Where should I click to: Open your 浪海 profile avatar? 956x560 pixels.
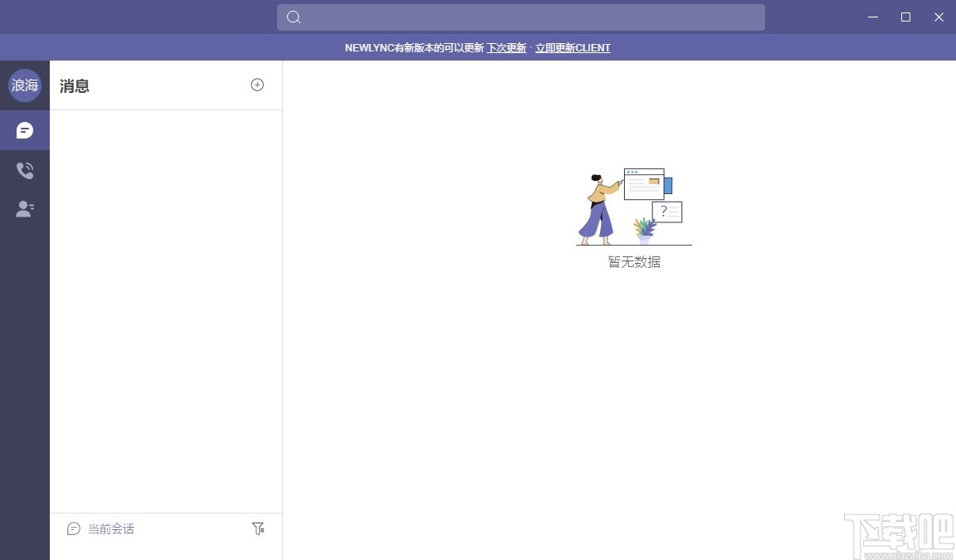point(25,85)
